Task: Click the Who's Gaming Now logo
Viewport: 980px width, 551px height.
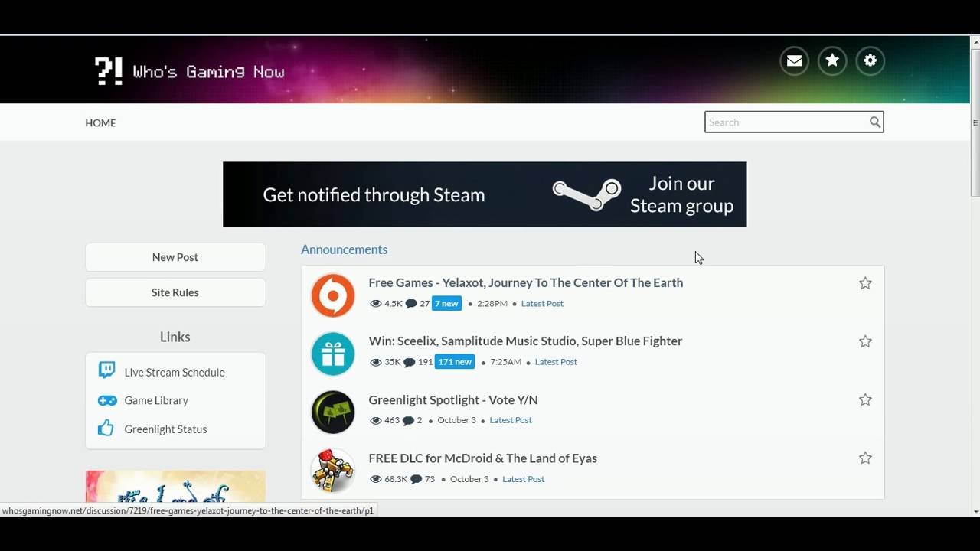Action: [189, 71]
